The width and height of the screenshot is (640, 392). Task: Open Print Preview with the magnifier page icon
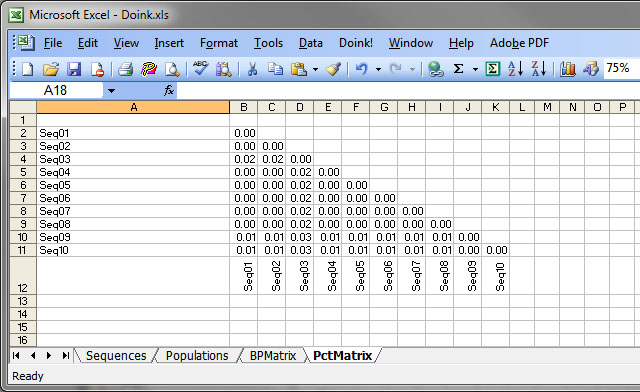point(172,69)
